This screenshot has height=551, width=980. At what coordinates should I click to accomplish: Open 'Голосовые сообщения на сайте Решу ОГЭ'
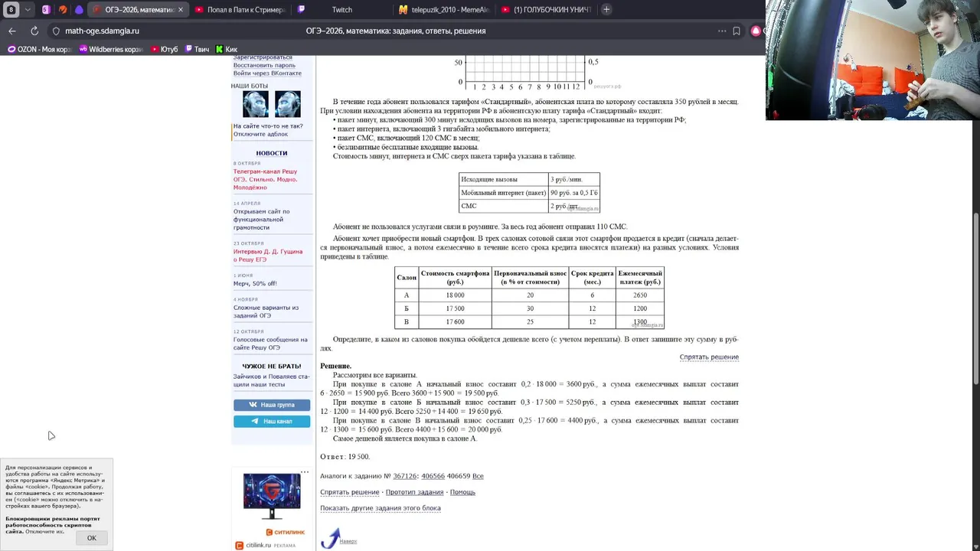(270, 344)
